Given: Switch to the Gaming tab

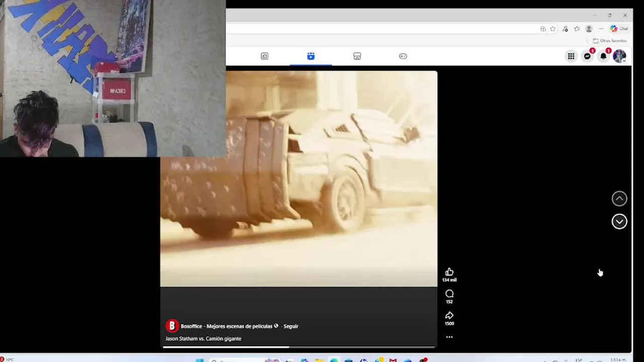Looking at the screenshot, I should (403, 56).
